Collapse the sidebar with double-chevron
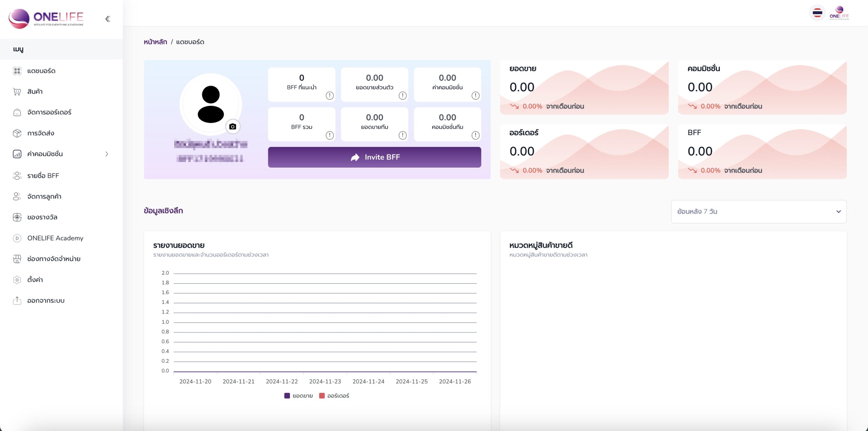Image resolution: width=868 pixels, height=431 pixels. click(108, 19)
